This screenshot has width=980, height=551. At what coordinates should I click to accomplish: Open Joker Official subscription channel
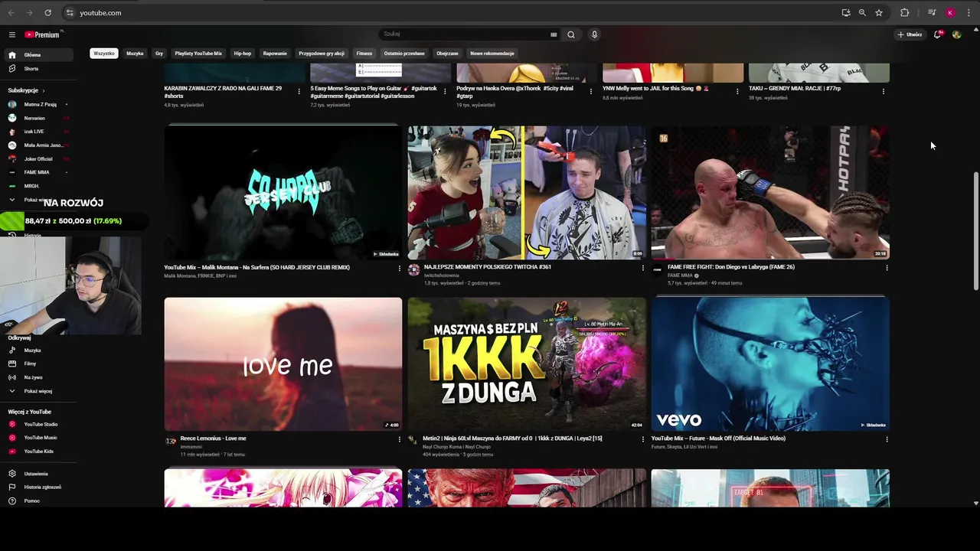click(x=37, y=158)
